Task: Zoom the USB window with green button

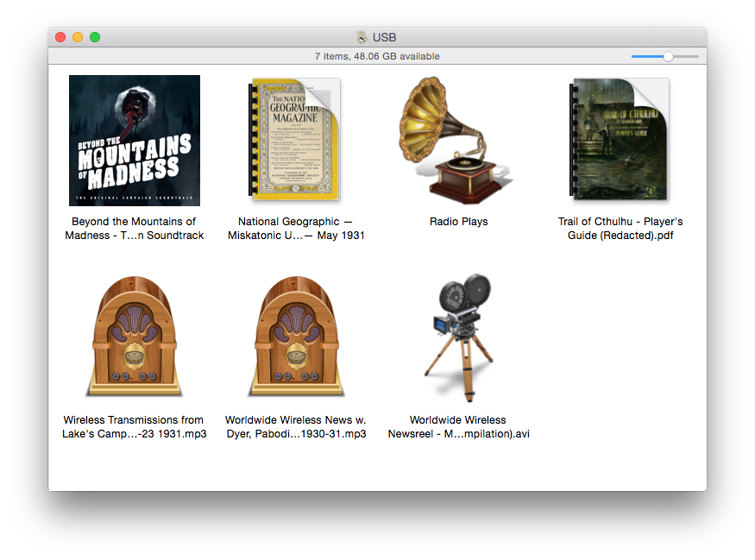Action: (x=95, y=37)
